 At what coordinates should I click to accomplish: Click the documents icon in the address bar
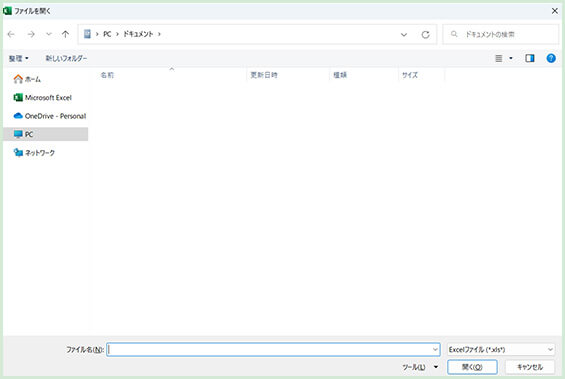coord(87,34)
